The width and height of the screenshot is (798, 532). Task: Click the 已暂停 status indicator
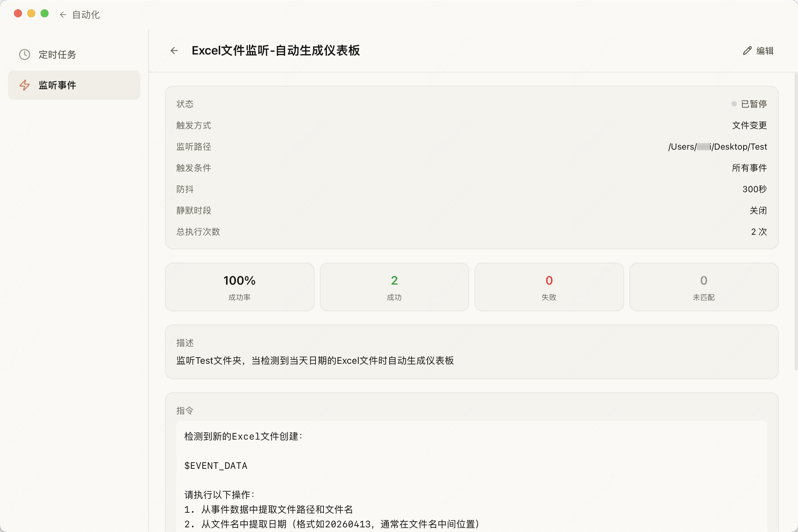[x=749, y=104]
